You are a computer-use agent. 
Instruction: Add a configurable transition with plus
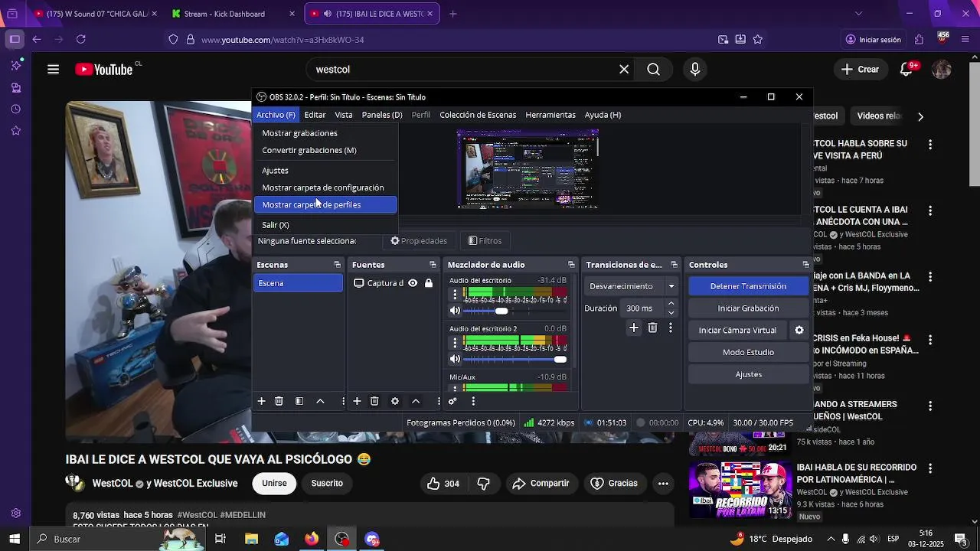634,328
